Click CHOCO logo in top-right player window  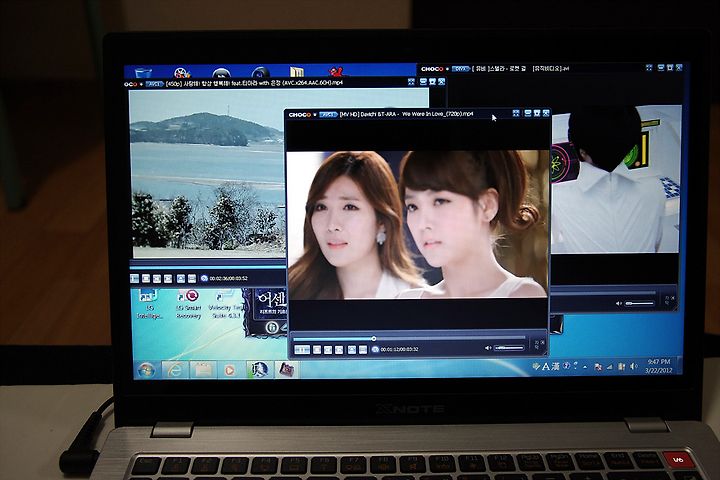coord(433,69)
